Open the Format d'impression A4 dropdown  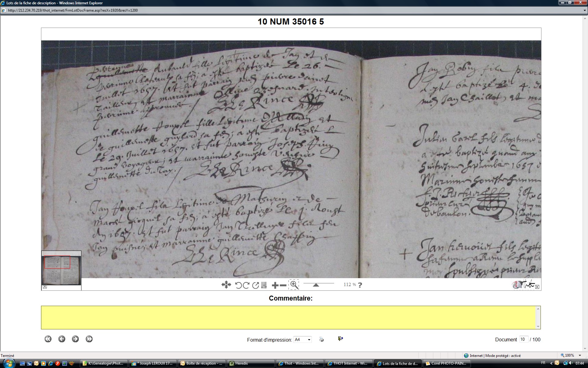coord(302,339)
